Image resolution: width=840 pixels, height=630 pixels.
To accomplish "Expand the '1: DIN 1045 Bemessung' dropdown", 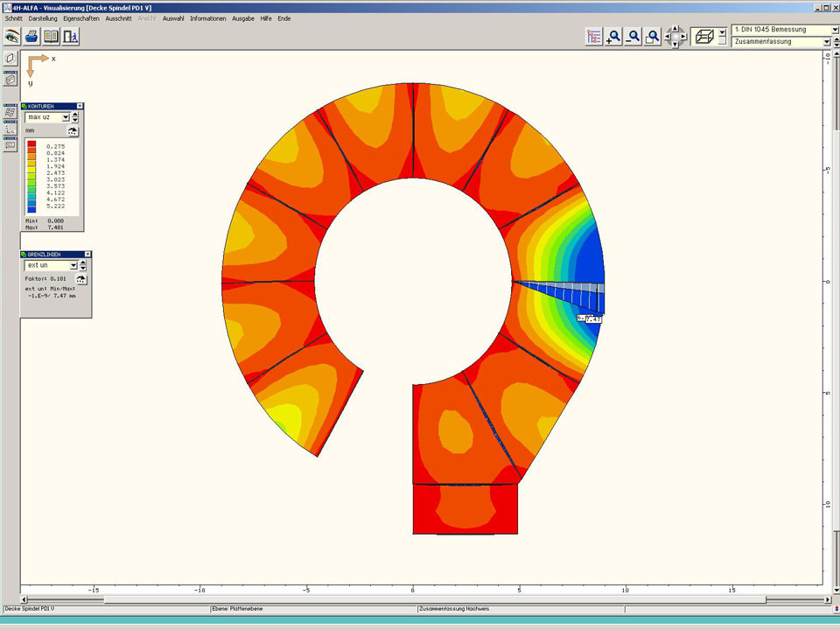I will coord(835,30).
